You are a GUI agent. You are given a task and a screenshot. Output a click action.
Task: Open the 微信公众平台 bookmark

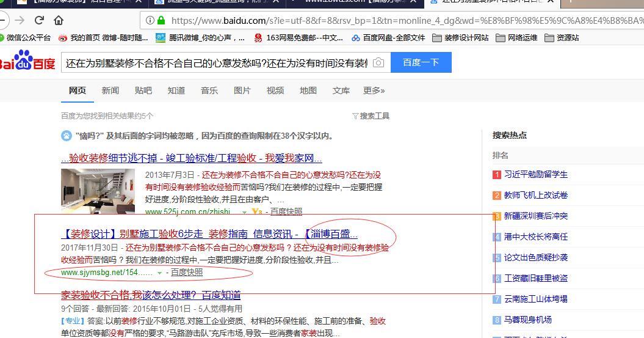point(26,38)
